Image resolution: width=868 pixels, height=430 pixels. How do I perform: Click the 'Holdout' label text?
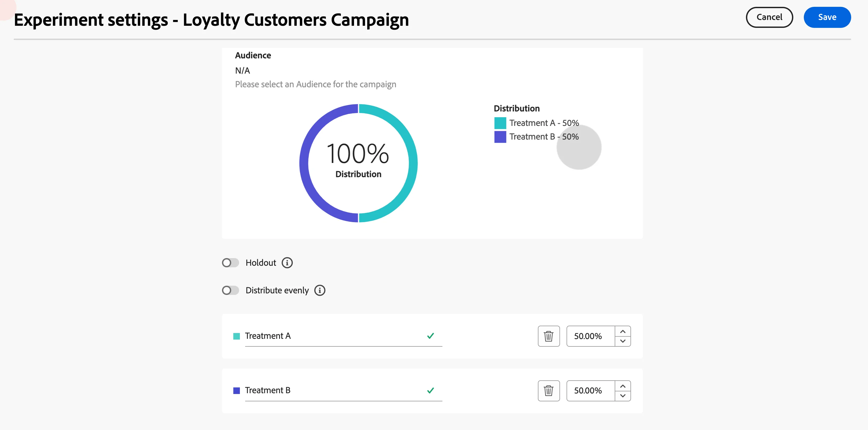261,263
